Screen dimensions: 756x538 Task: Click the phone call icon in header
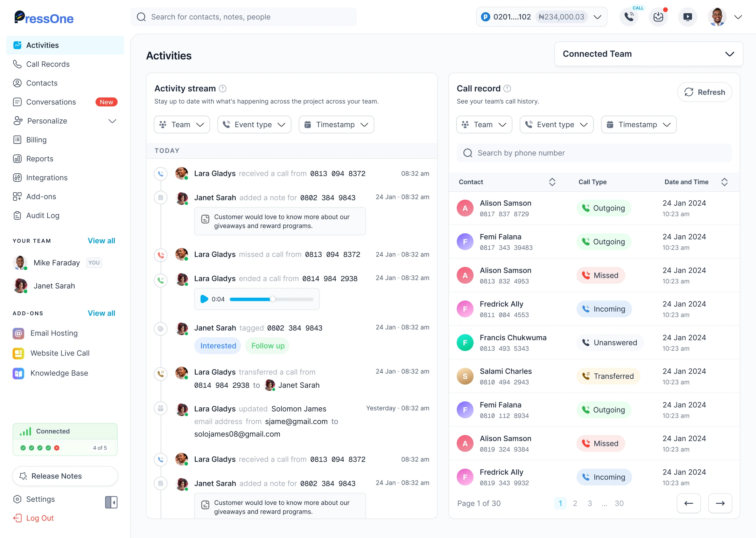(629, 17)
